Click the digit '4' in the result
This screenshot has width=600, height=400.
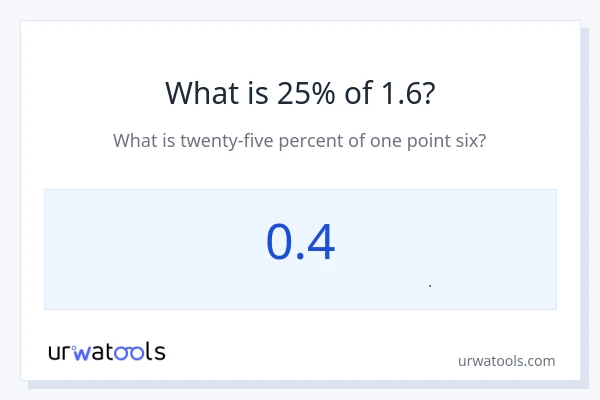pos(320,243)
